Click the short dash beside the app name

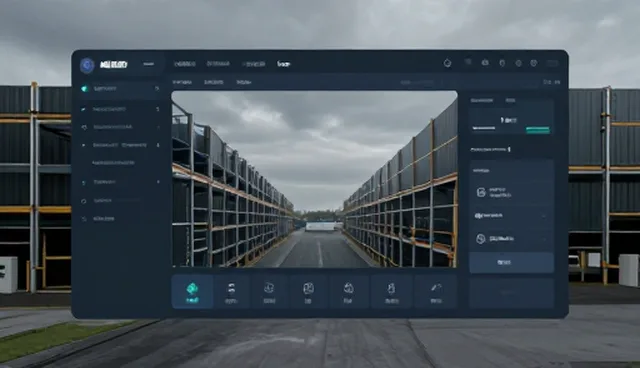149,64
